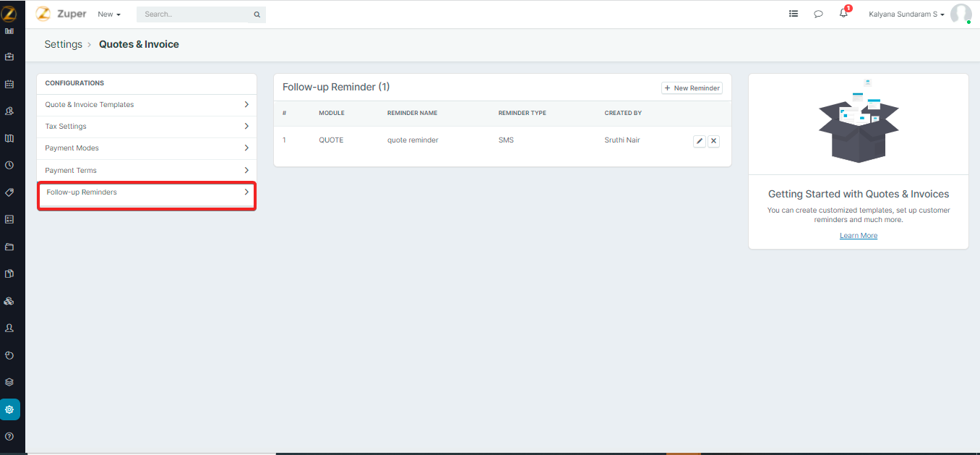
Task: Click the Quotes & Invoice breadcrumb title
Action: (x=139, y=44)
